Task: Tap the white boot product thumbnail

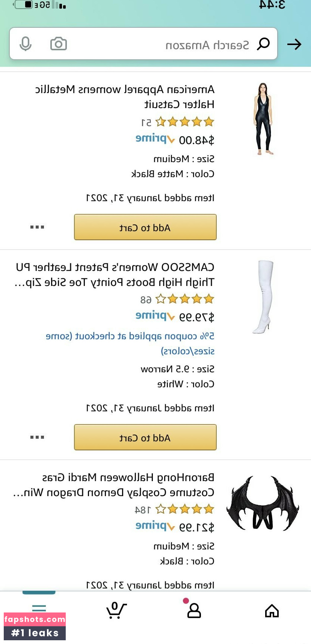Action: [x=263, y=296]
